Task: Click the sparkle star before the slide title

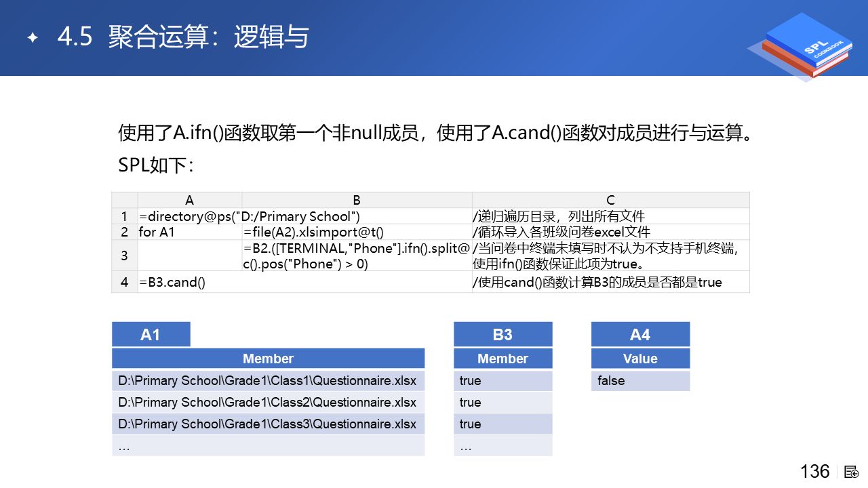Action: 31,37
